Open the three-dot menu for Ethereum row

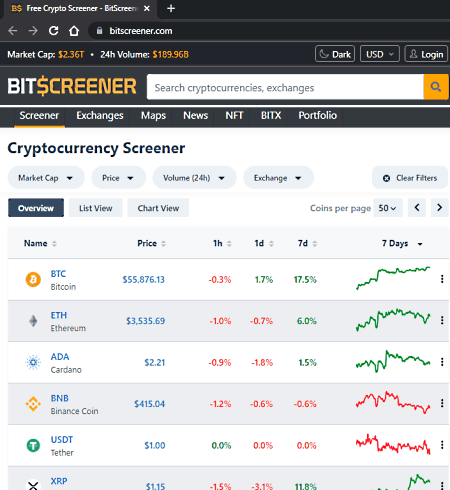tap(442, 320)
